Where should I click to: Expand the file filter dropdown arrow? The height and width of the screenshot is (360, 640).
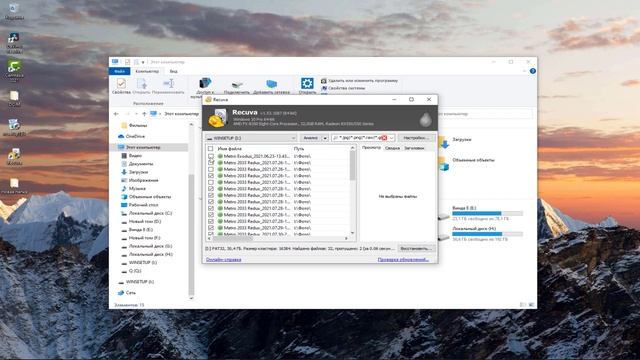391,138
